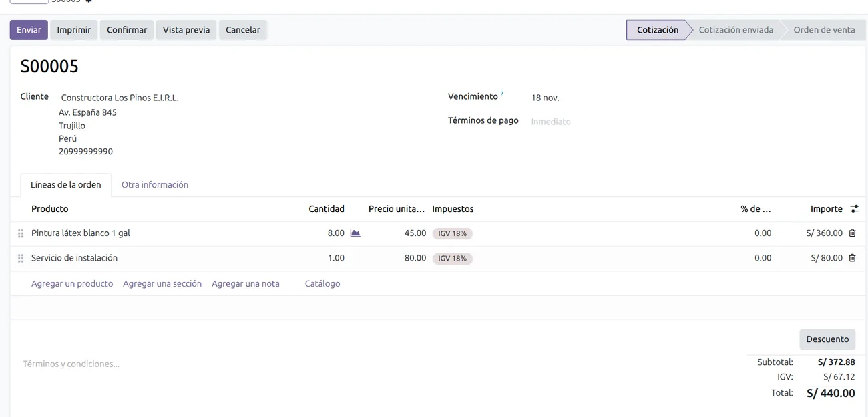The image size is (868, 417).
Task: Edit unit price 80.00 cell
Action: 415,258
